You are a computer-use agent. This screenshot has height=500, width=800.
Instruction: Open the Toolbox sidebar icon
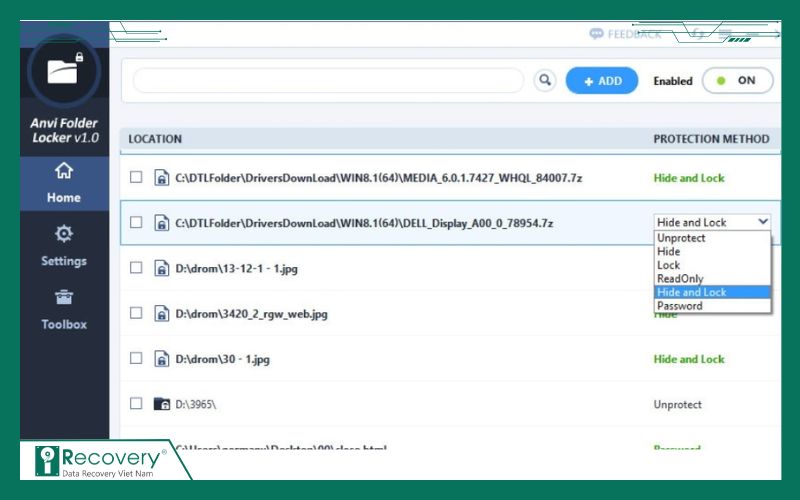[64, 309]
